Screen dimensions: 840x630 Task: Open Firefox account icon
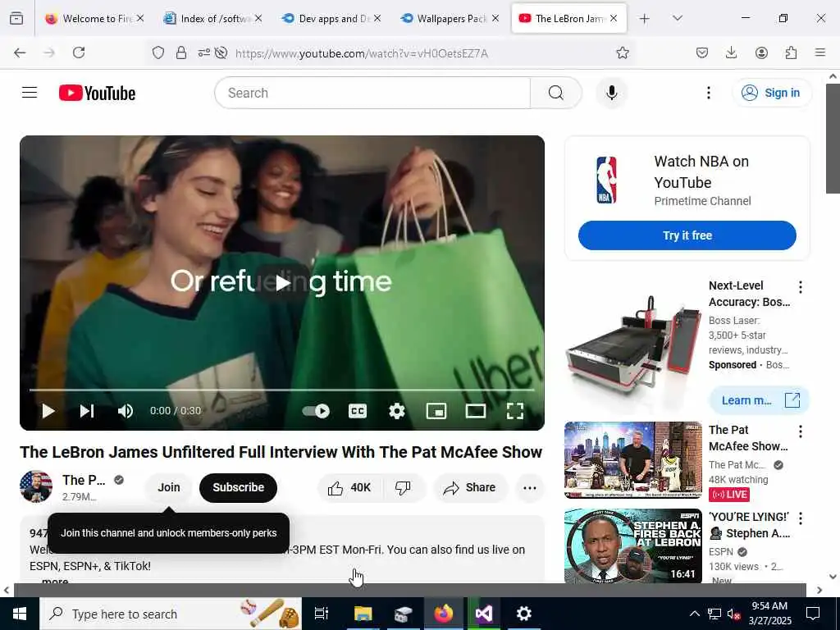pos(761,52)
